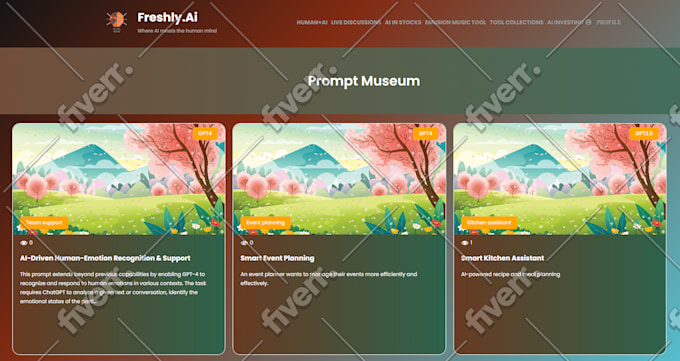Viewport: 680px width, 361px height.
Task: Click the GPT4 badge on Emotion Recognition card
Action: pyautogui.click(x=205, y=134)
